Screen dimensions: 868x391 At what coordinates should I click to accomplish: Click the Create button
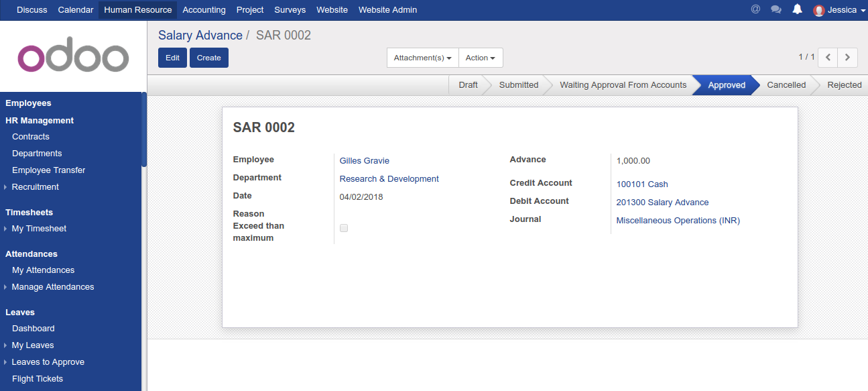tap(209, 58)
